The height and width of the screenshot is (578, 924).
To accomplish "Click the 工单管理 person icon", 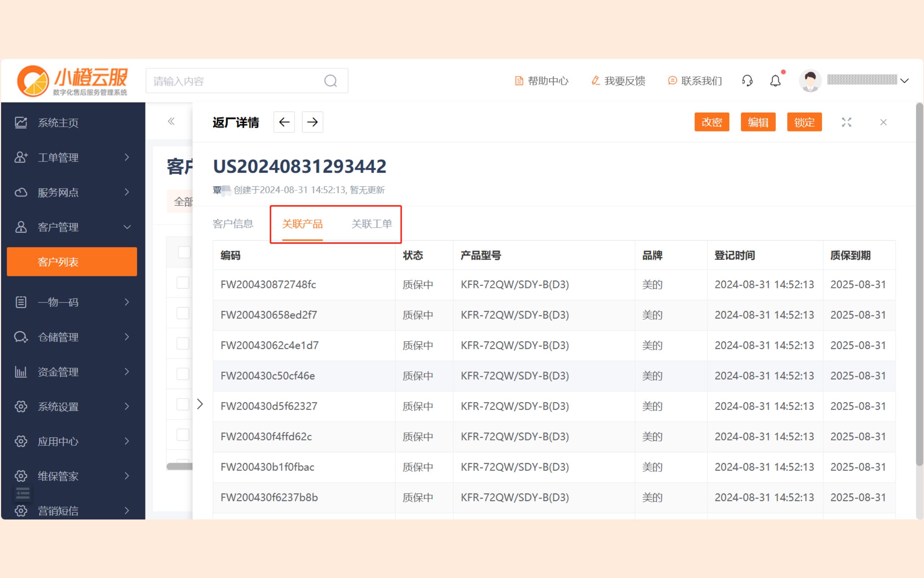I will [21, 157].
